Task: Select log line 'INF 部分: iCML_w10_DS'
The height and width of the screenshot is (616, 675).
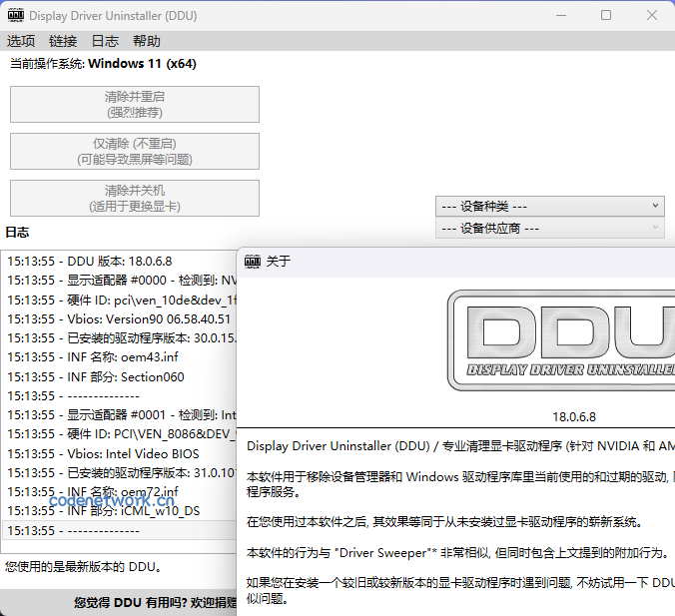Action: [x=119, y=511]
